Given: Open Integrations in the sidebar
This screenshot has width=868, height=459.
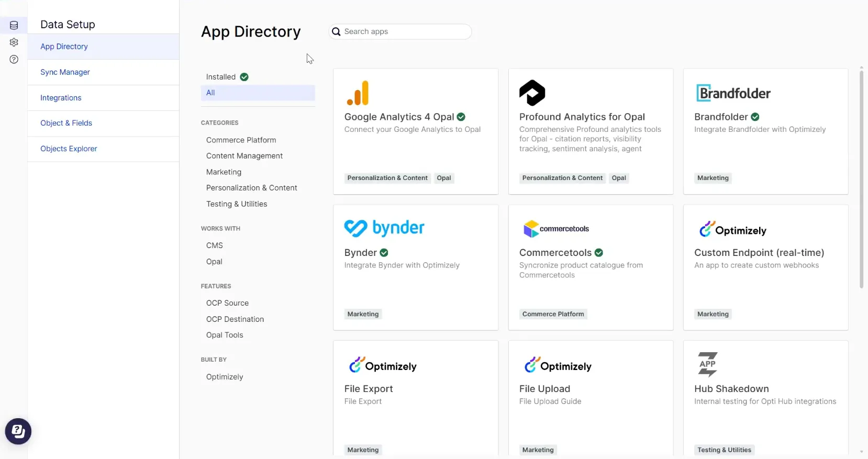Looking at the screenshot, I should point(103,98).
